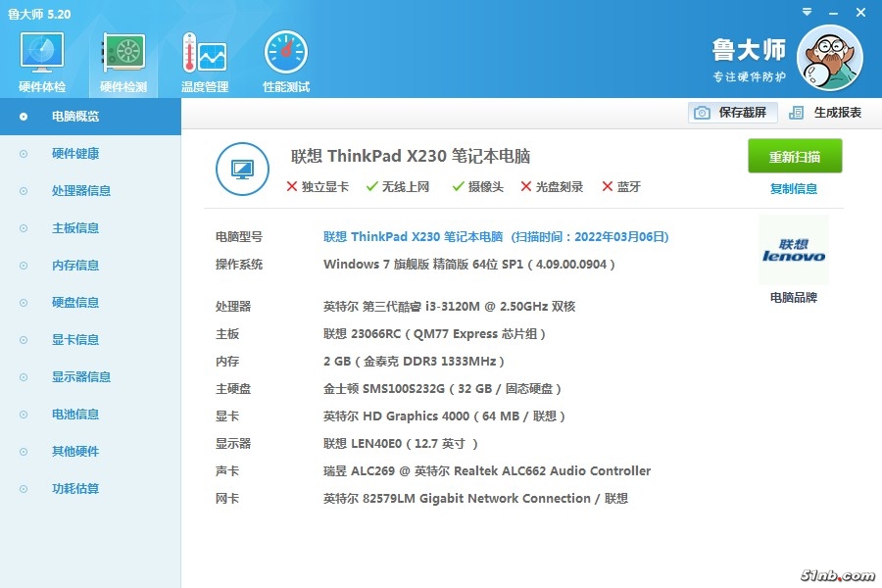This screenshot has height=588, width=882.
Task: Select 电脑概览 in the sidebar
Action: [75, 117]
